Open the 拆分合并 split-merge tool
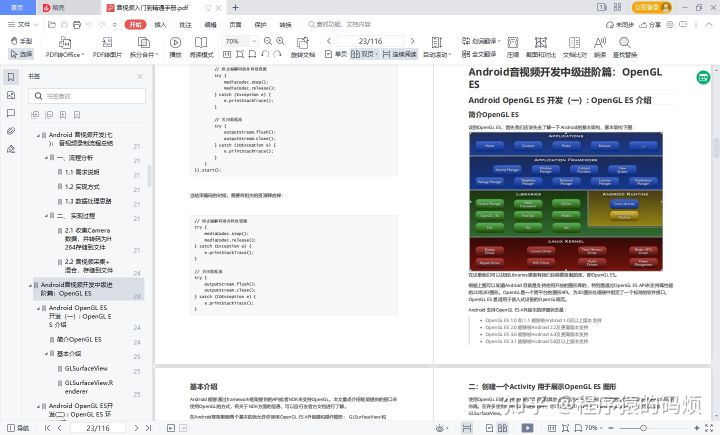The height and width of the screenshot is (435, 720). pos(144,47)
